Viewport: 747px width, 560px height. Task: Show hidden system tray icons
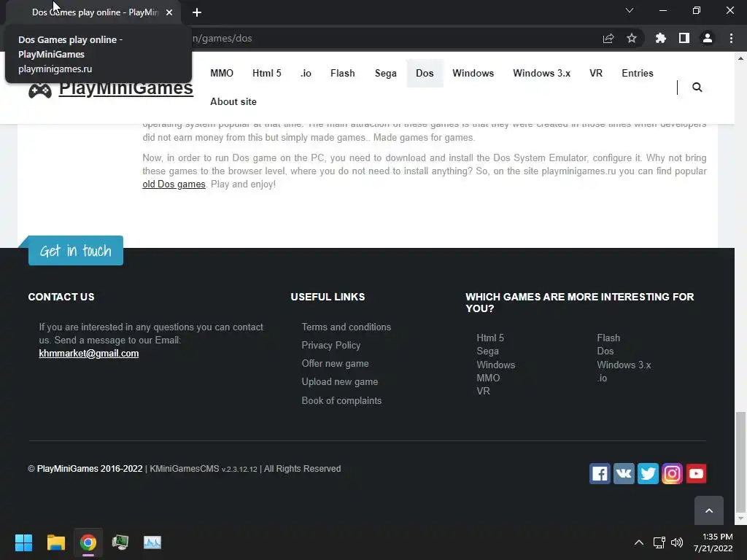coord(639,542)
